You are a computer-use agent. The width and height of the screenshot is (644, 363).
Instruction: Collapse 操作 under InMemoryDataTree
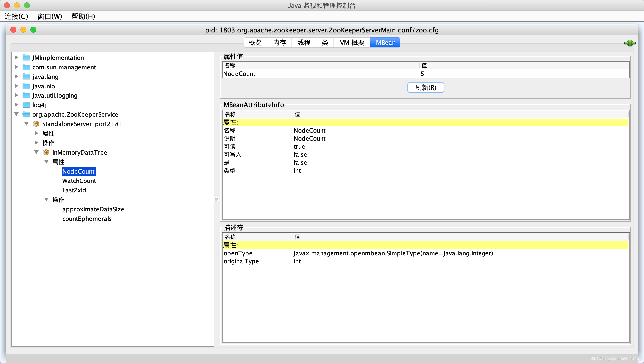[46, 200]
